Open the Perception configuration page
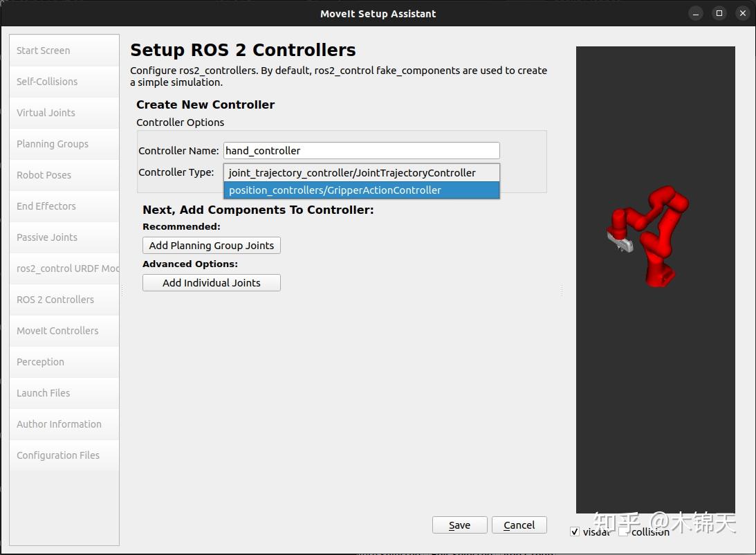Screen dimensions: 756x555 click(x=40, y=361)
